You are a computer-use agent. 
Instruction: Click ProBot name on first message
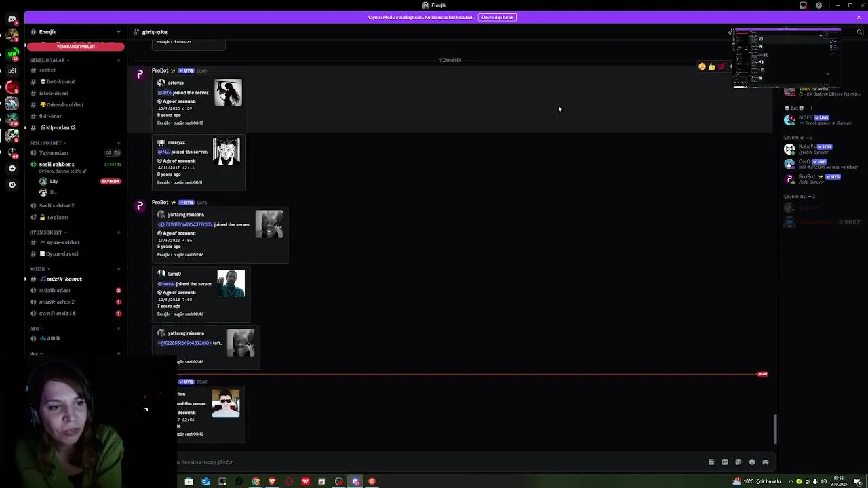[x=160, y=70]
